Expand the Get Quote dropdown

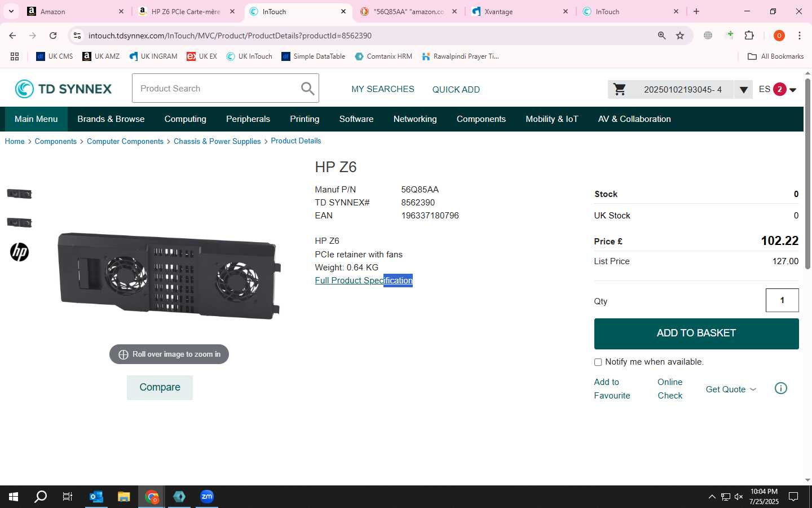pos(731,389)
